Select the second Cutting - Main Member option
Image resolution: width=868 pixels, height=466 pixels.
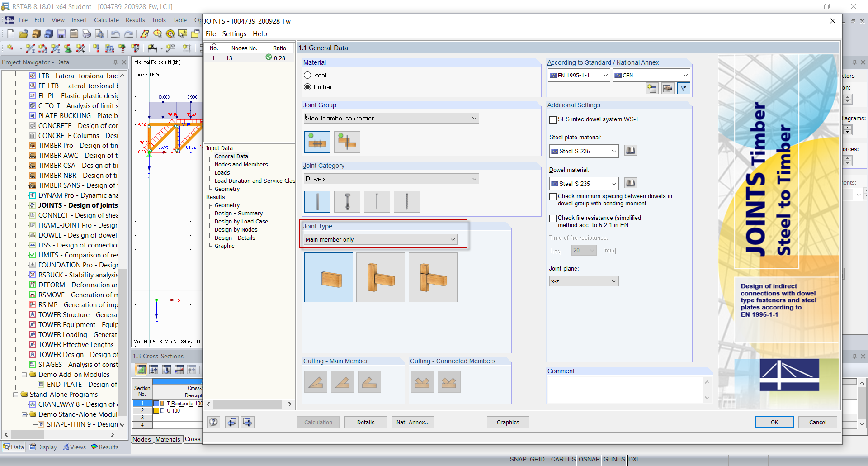342,382
